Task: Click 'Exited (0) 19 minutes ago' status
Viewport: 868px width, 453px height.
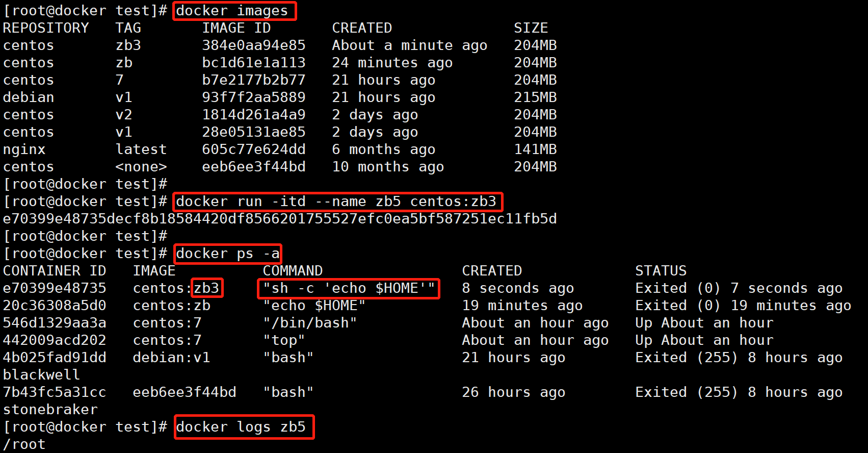Action: tap(743, 306)
